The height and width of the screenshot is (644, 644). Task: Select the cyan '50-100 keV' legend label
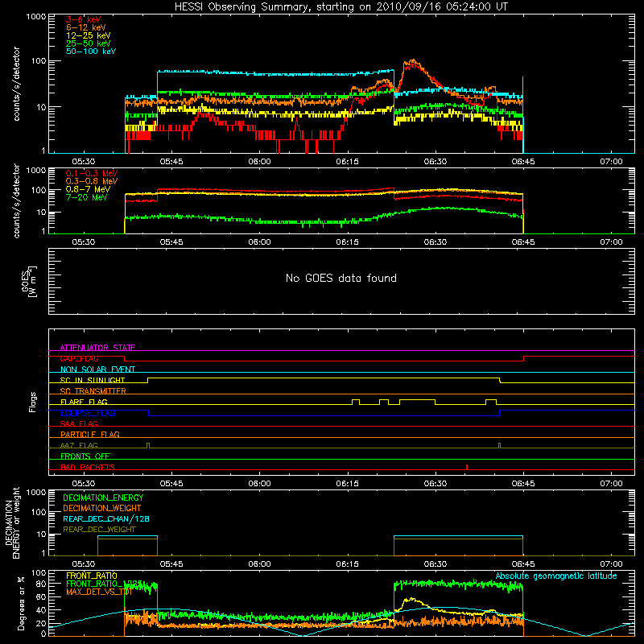click(91, 52)
